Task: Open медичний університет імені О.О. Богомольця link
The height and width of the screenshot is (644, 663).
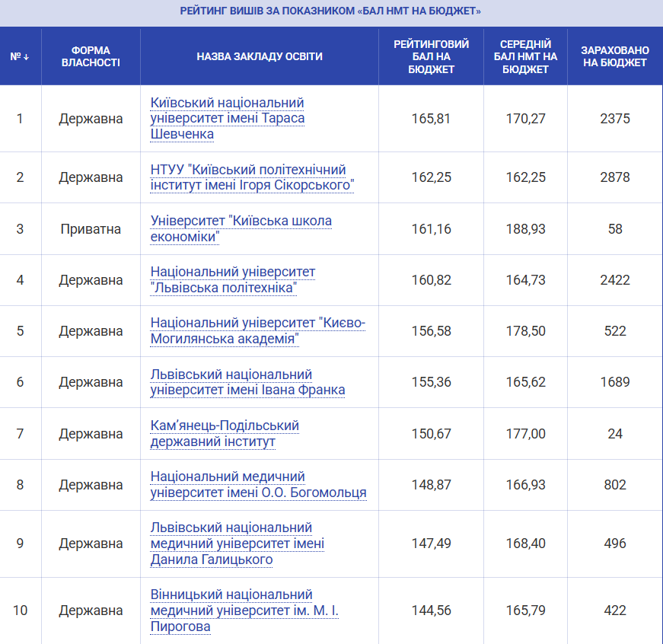Action: [x=258, y=485]
